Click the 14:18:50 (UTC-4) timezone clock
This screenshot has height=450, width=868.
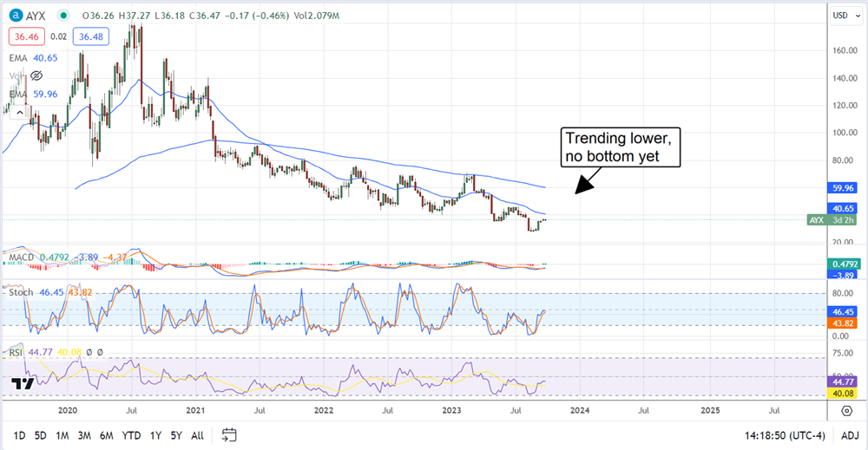pyautogui.click(x=785, y=435)
